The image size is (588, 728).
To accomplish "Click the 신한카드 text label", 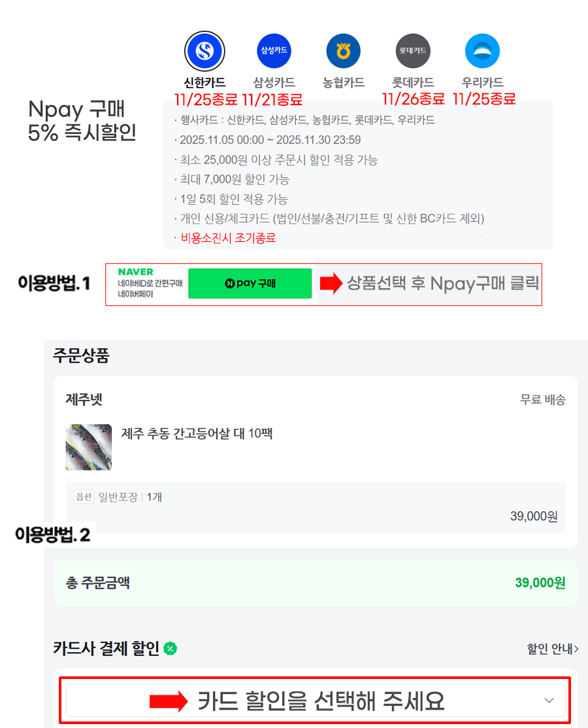I will click(204, 82).
